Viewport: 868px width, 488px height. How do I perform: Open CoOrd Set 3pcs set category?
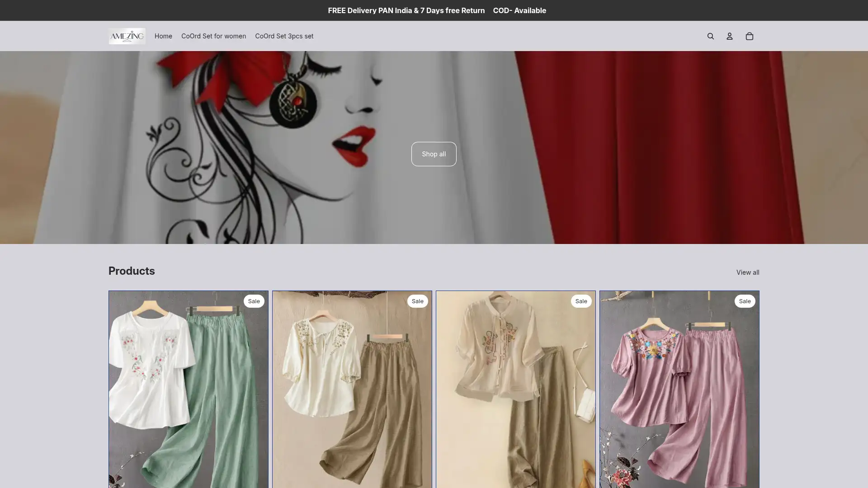pos(284,36)
